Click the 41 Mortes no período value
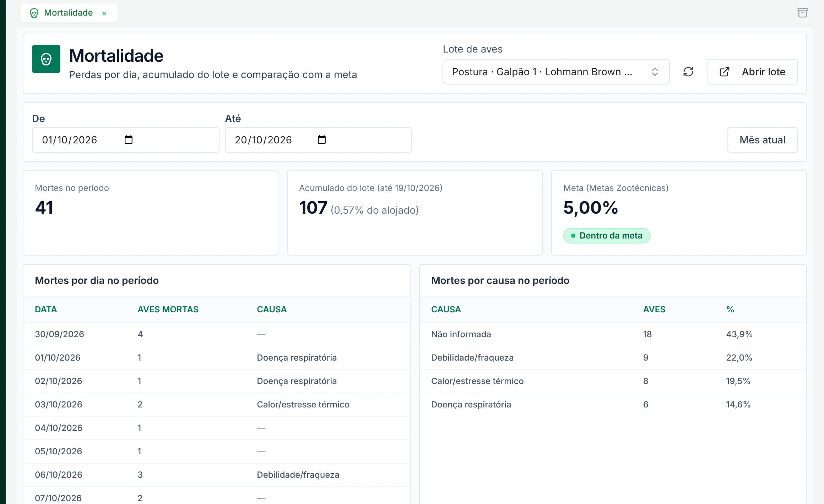 click(44, 208)
